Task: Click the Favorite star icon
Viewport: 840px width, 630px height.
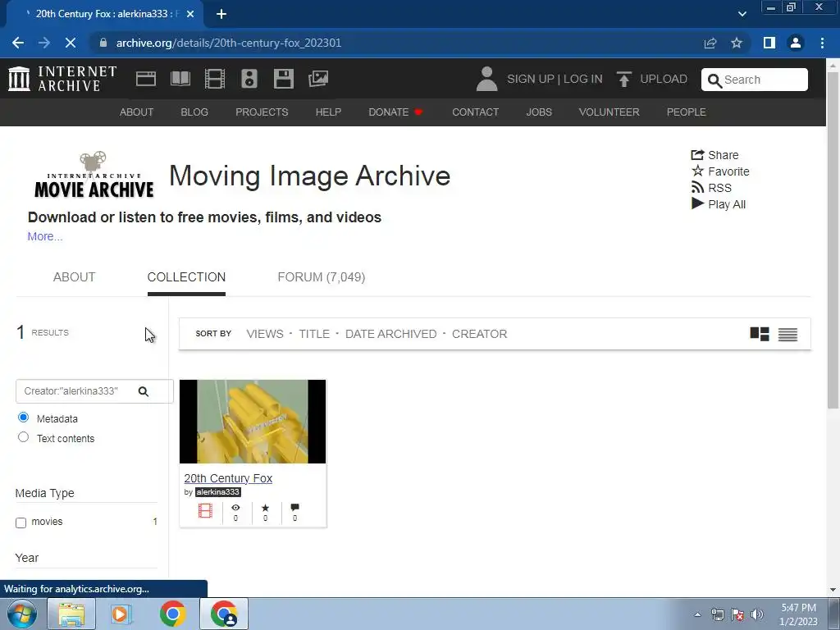Action: coord(697,171)
